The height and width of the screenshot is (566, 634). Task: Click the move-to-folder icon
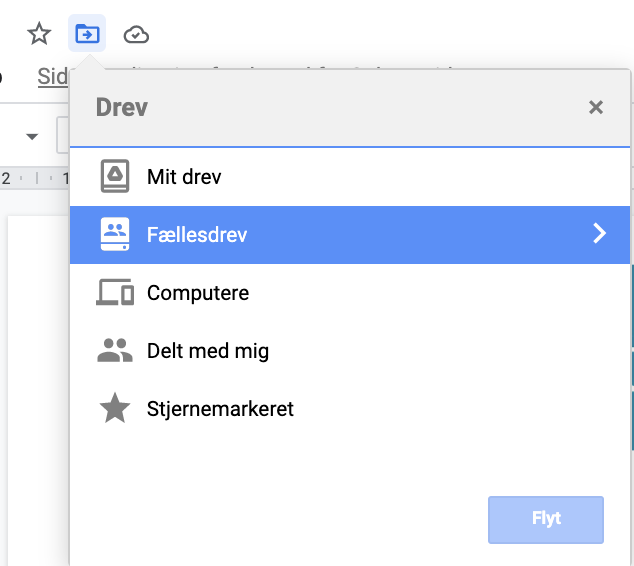click(87, 33)
